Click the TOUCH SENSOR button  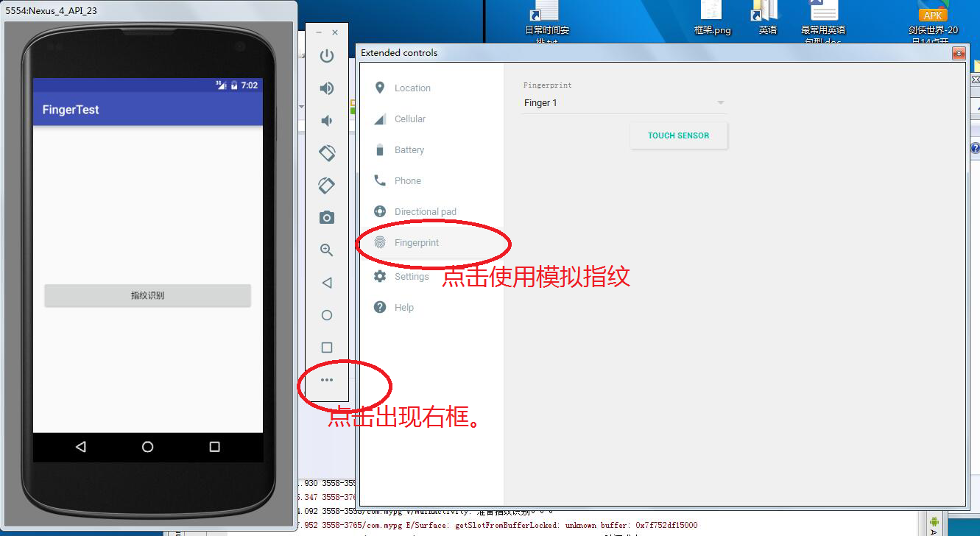(678, 135)
